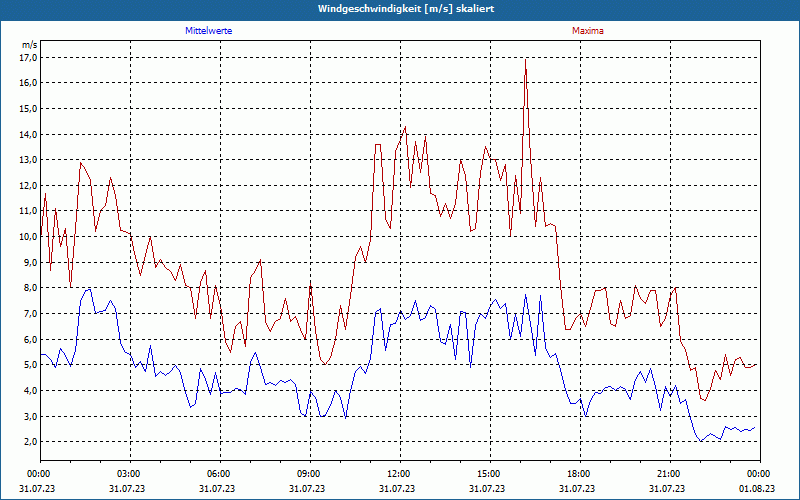Image resolution: width=800 pixels, height=500 pixels.
Task: Click the 7,0 y-axis value
Action: click(31, 313)
